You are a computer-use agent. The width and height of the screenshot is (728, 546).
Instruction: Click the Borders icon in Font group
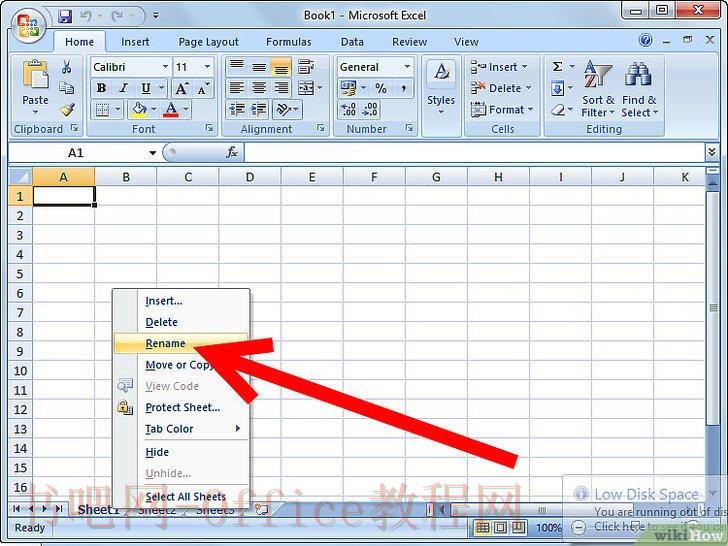102,110
